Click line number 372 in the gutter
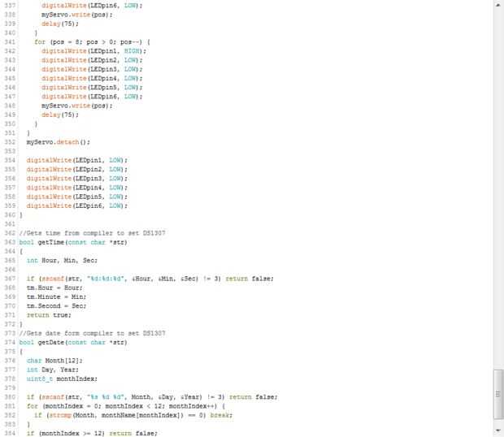Screen dimensions: 504x437 click(10, 324)
